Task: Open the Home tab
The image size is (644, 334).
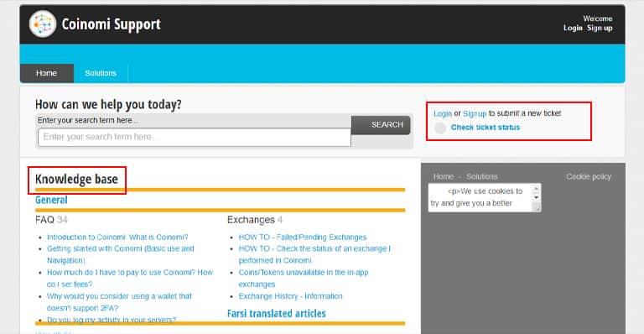Action: pos(46,73)
